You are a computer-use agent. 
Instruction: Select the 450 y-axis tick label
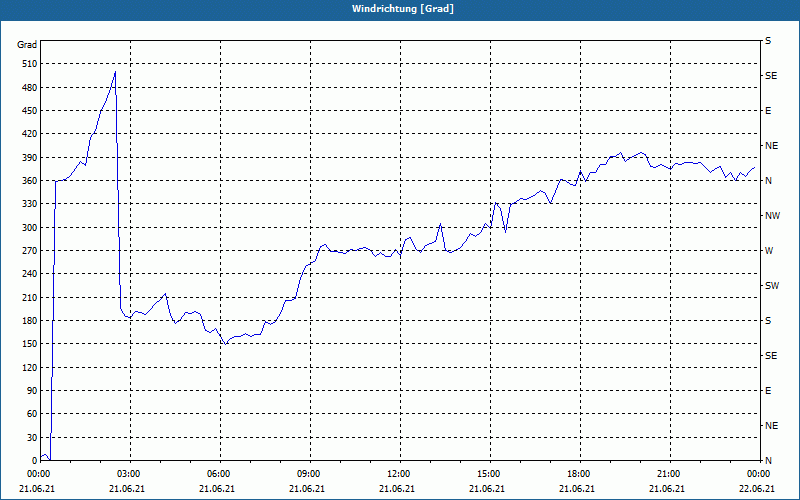pyautogui.click(x=30, y=111)
